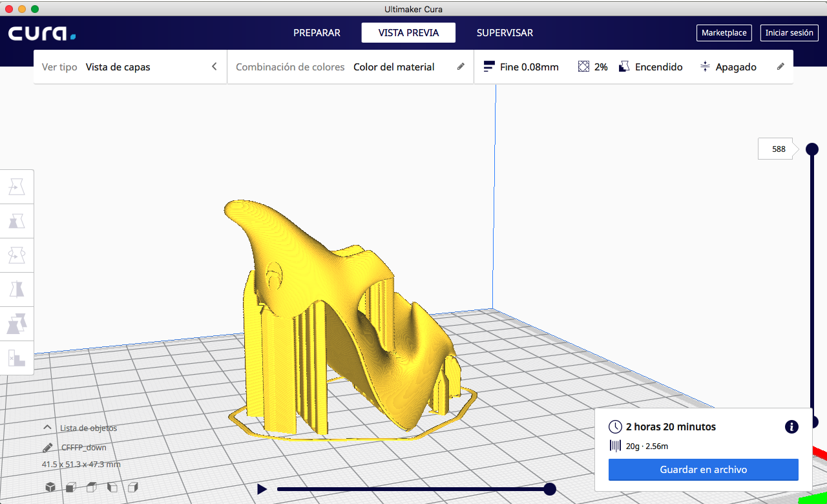Image resolution: width=827 pixels, height=504 pixels.
Task: Click the pencil icon next to CFFFP_down
Action: [x=48, y=447]
